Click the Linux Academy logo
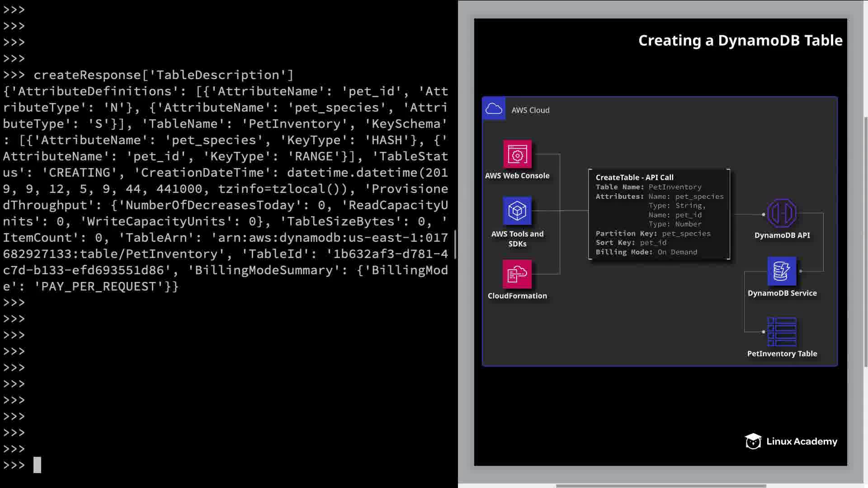The width and height of the screenshot is (868, 488). coord(791,441)
